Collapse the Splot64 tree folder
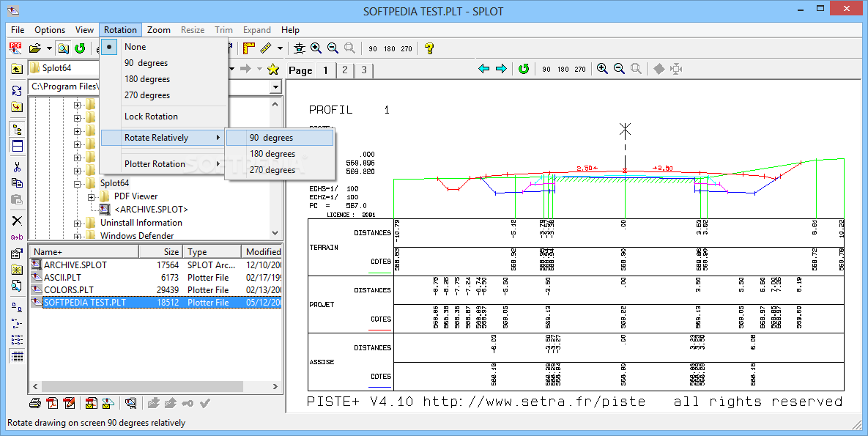The width and height of the screenshot is (868, 436). pos(77,183)
